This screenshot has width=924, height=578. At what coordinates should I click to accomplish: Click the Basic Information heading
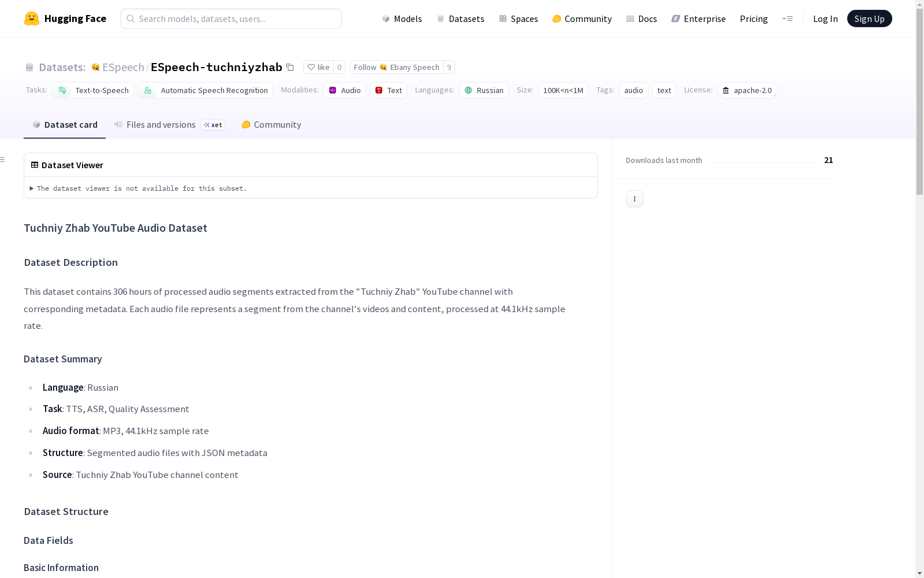click(x=61, y=568)
